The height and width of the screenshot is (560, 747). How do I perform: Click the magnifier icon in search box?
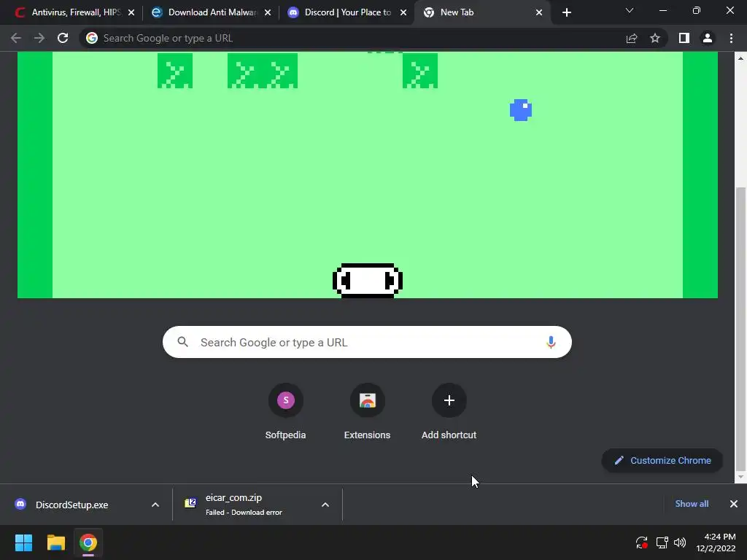click(x=183, y=341)
